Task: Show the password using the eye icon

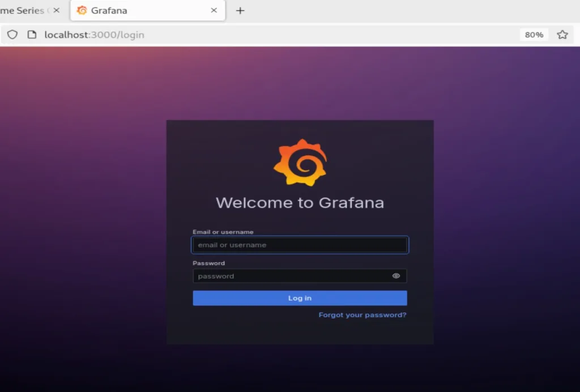Action: pos(396,276)
